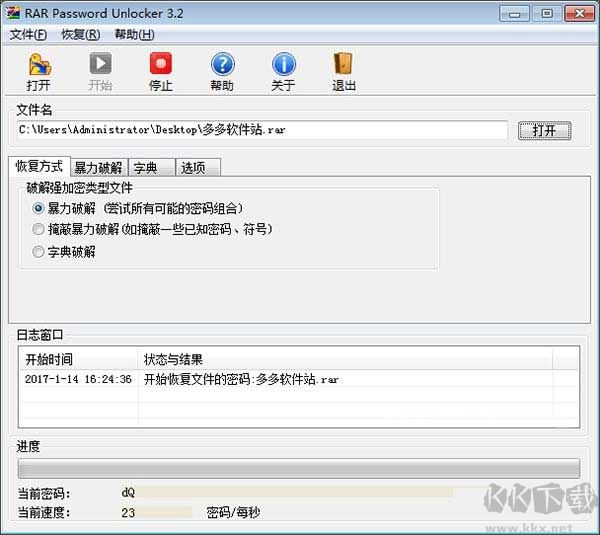Choose the 掩蔽暴力破解 radio option
Image resolution: width=600 pixels, height=535 pixels.
(x=38, y=229)
